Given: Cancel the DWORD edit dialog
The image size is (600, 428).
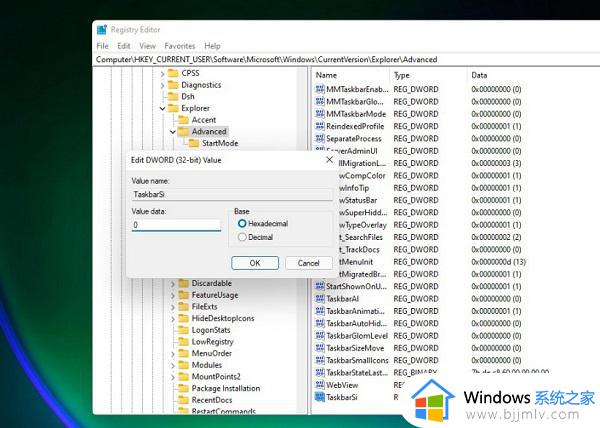Looking at the screenshot, I should (308, 263).
